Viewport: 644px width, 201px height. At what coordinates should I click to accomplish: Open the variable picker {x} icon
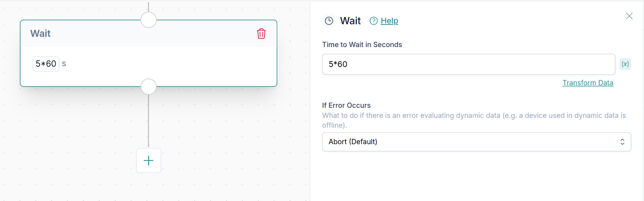pyautogui.click(x=625, y=64)
